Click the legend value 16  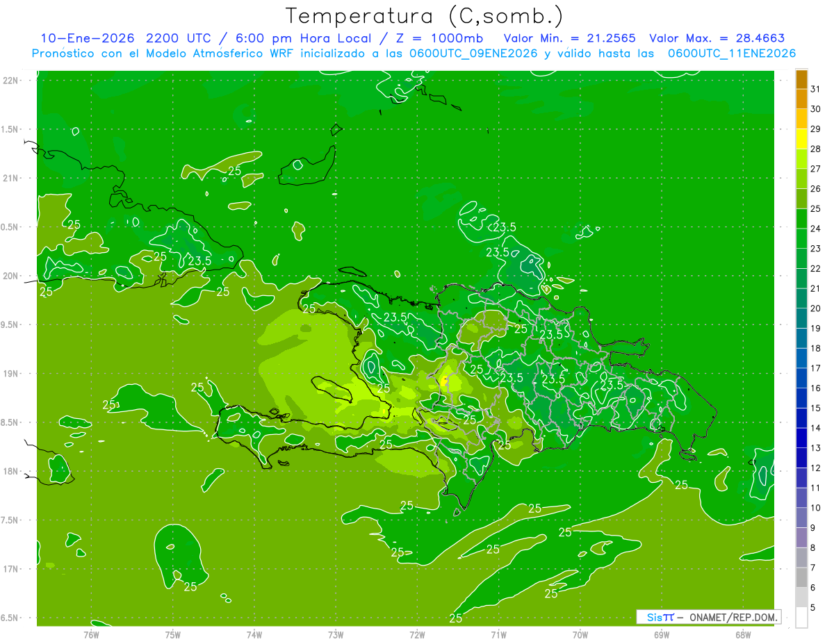[x=816, y=388]
